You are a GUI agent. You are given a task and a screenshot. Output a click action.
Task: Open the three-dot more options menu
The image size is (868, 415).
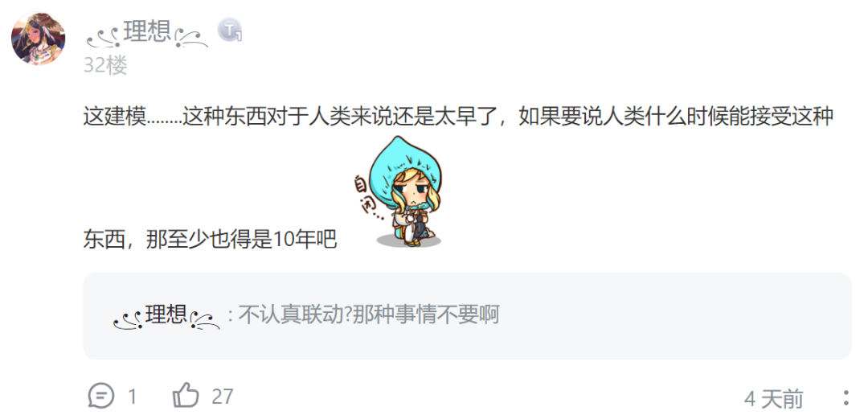[845, 398]
